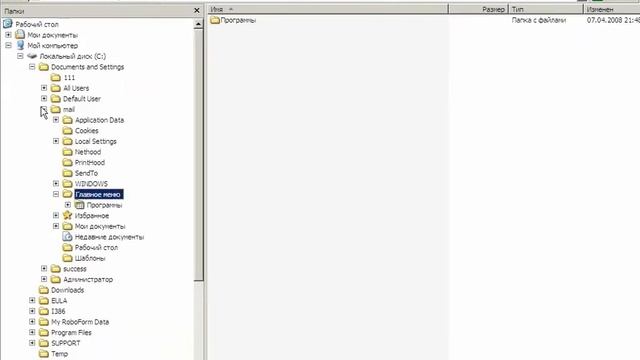This screenshot has height=360, width=640.
Task: Click the Недавние документы icon
Action: pos(68,237)
